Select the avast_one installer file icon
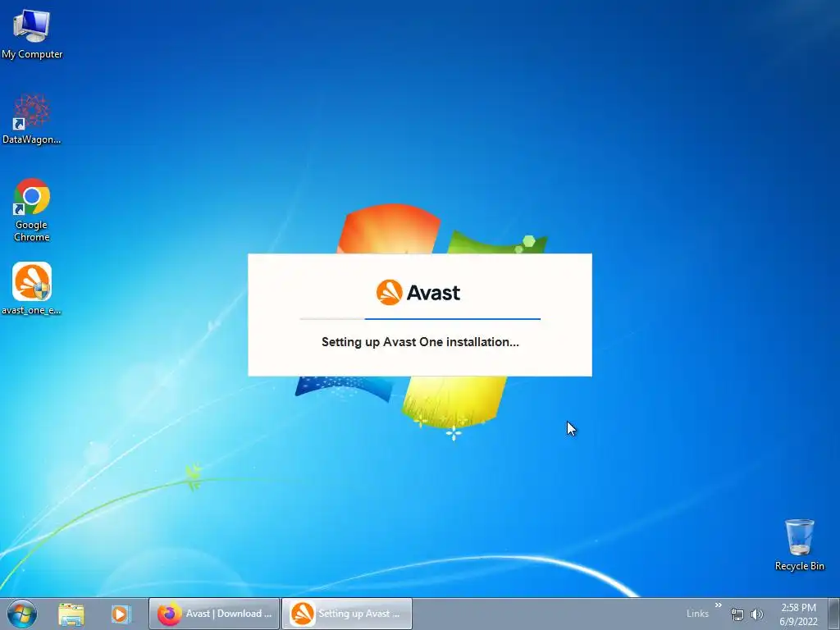 32,288
